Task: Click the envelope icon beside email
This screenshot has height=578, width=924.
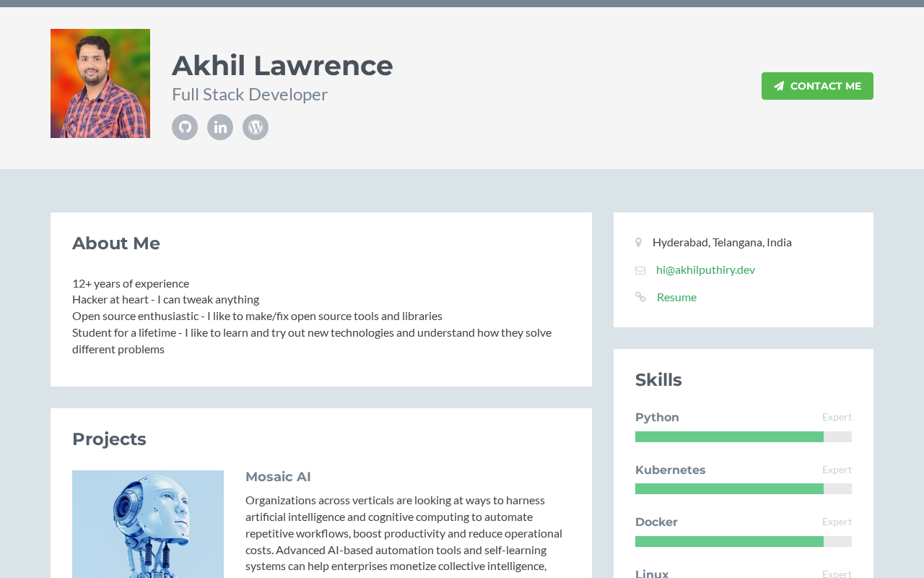Action: point(640,270)
